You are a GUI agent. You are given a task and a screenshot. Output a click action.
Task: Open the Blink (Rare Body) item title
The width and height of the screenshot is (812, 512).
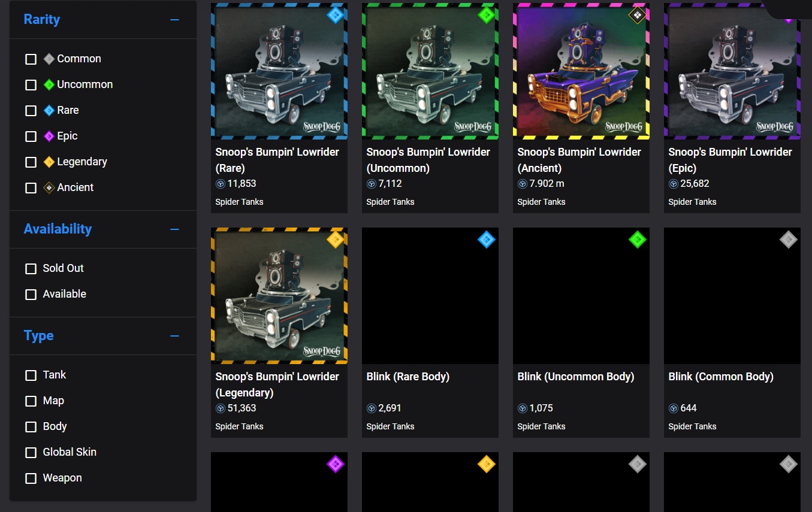point(407,377)
